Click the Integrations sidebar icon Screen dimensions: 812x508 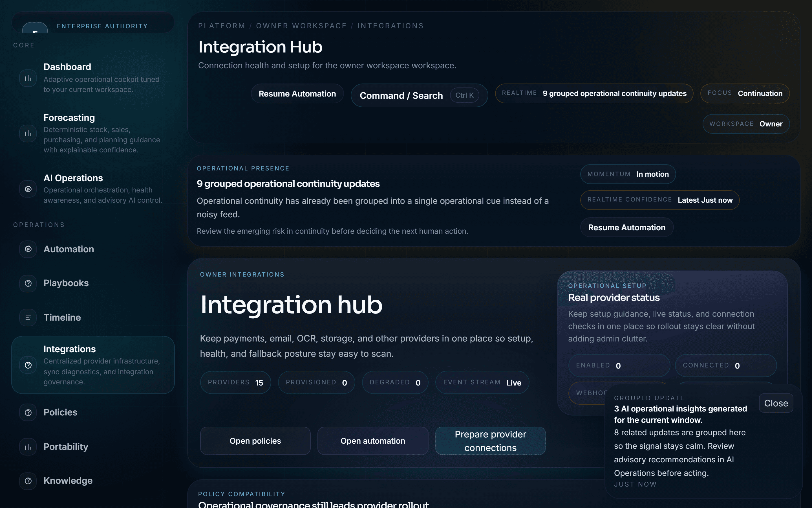(x=28, y=365)
